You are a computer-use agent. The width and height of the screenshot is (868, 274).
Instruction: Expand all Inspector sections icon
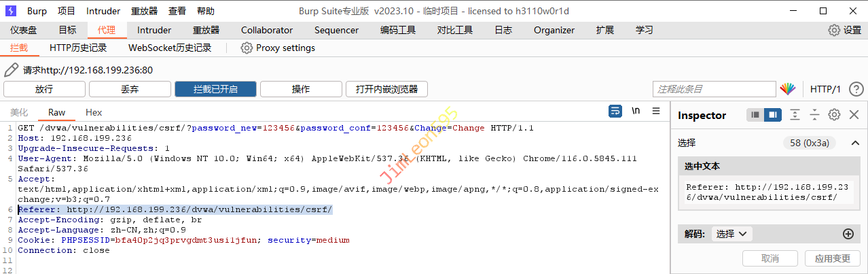point(795,115)
